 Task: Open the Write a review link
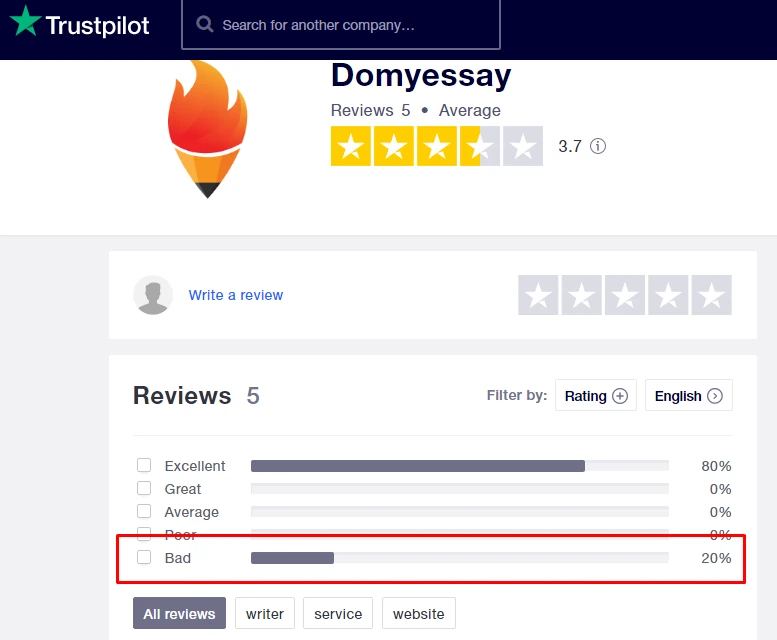coord(236,295)
